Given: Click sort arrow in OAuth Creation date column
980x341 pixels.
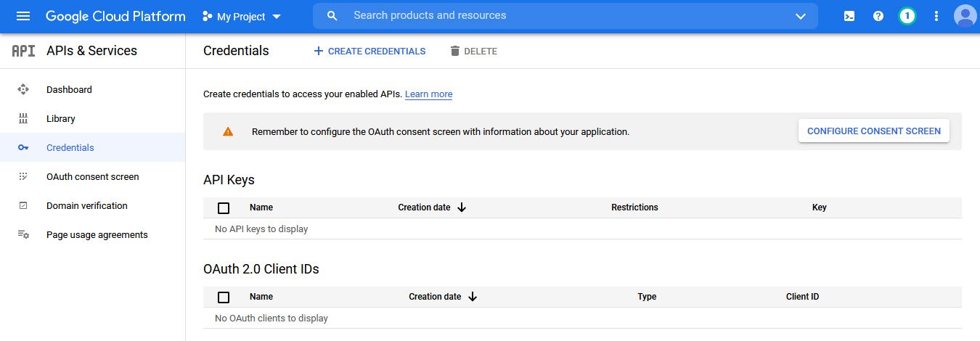Looking at the screenshot, I should 473,297.
